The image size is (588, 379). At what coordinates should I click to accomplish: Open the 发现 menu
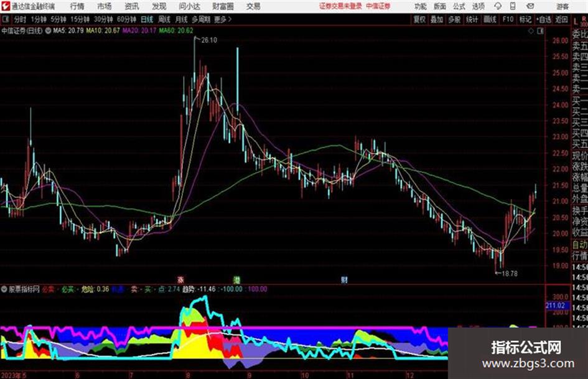coord(159,6)
